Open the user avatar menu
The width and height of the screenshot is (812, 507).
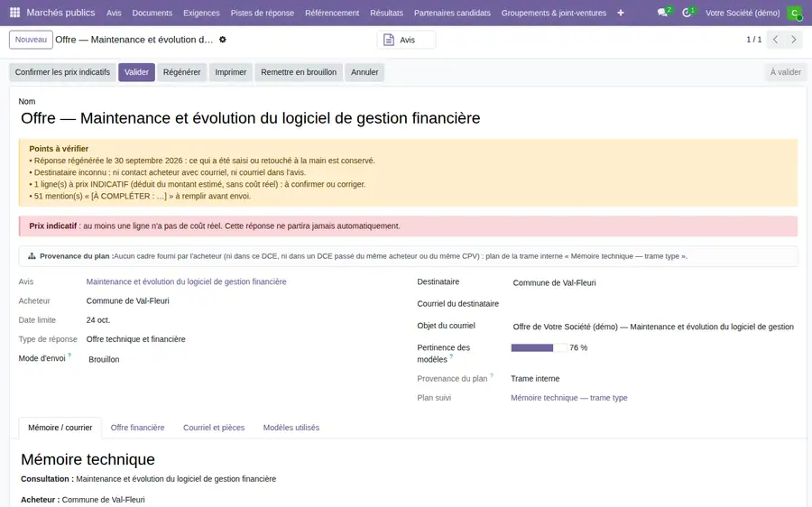pyautogui.click(x=794, y=13)
